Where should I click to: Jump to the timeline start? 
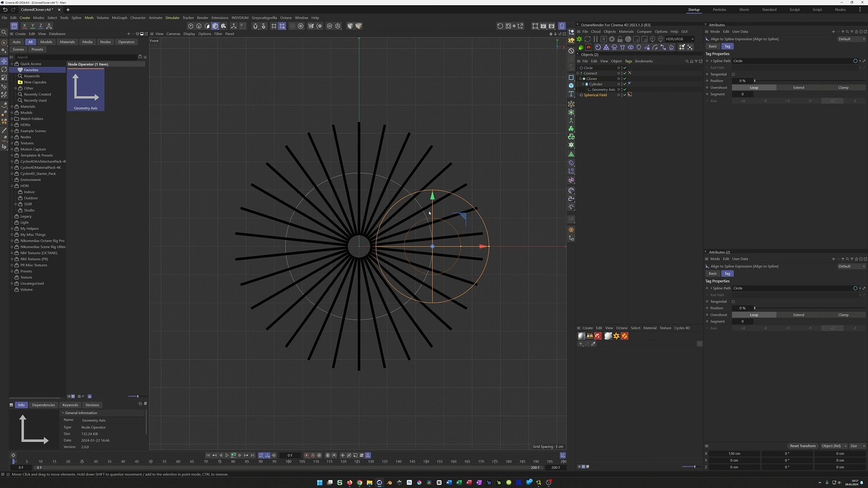coord(208,455)
